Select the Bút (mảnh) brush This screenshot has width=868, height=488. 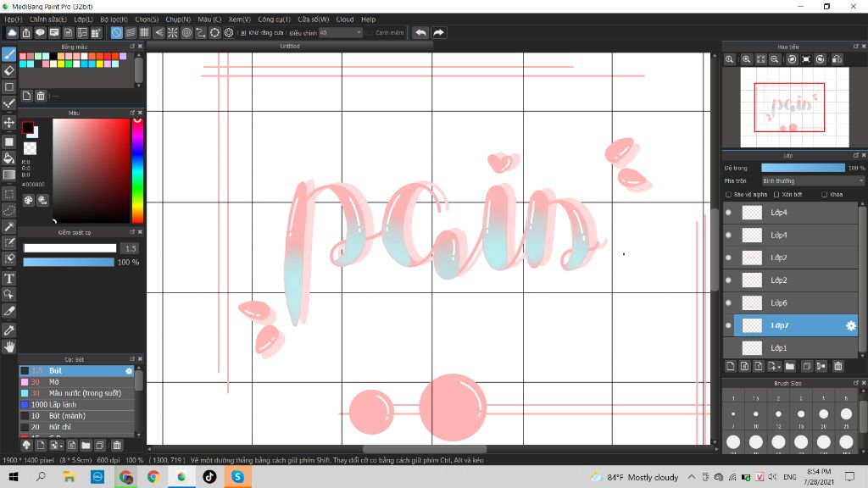tap(77, 416)
